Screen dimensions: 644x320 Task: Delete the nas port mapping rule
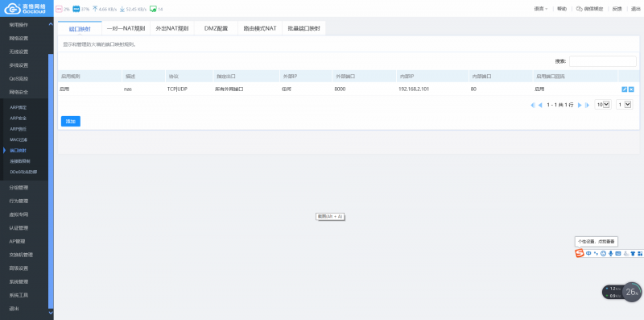click(x=631, y=89)
